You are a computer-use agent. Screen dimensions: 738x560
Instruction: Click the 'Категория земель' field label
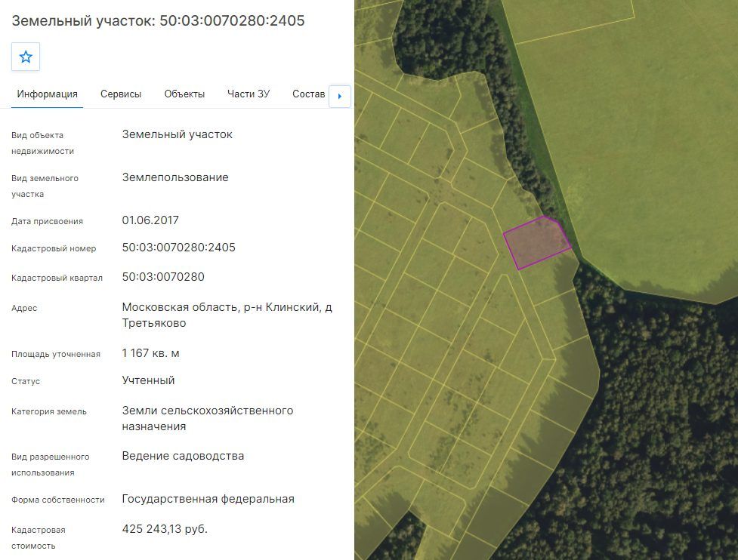tap(49, 411)
